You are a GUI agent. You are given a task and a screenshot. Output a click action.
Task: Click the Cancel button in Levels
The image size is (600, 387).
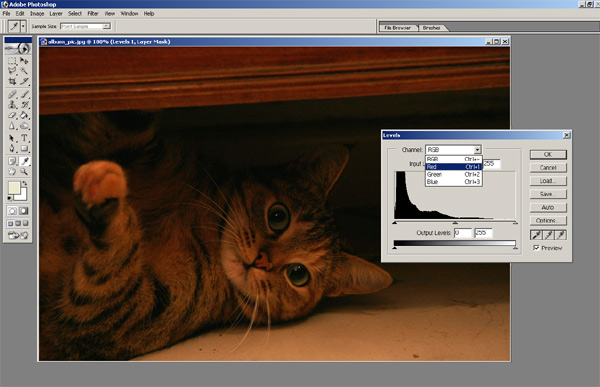click(x=548, y=167)
